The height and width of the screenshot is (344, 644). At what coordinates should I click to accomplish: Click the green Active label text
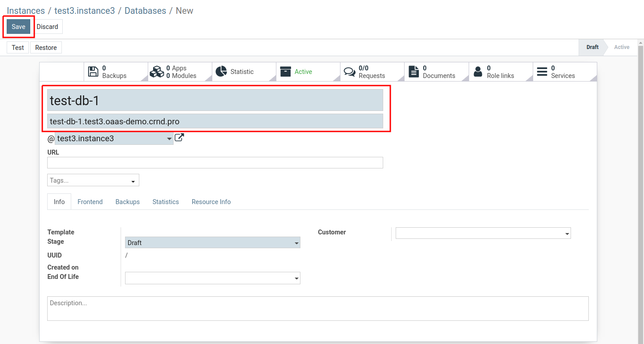click(x=304, y=72)
